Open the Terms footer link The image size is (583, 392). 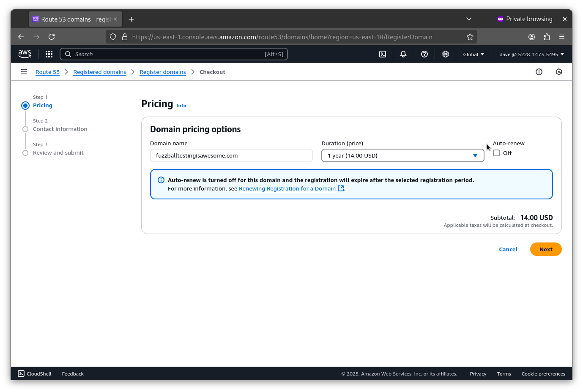pyautogui.click(x=504, y=374)
